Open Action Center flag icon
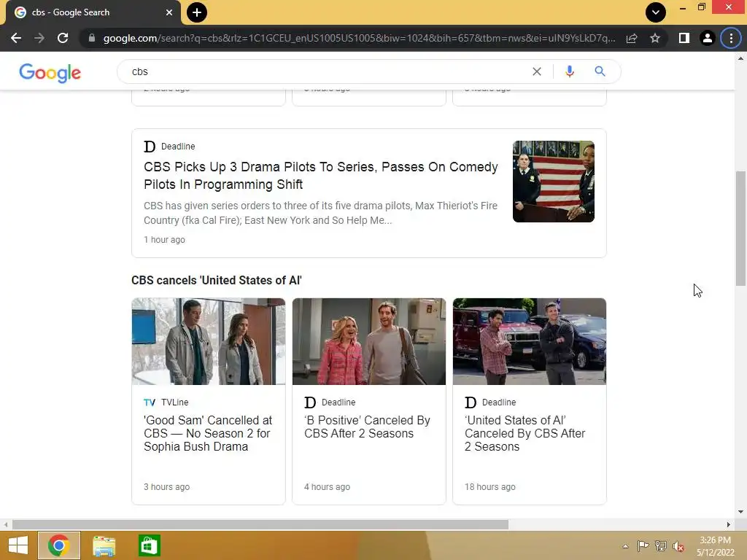The height and width of the screenshot is (560, 747). (x=643, y=546)
